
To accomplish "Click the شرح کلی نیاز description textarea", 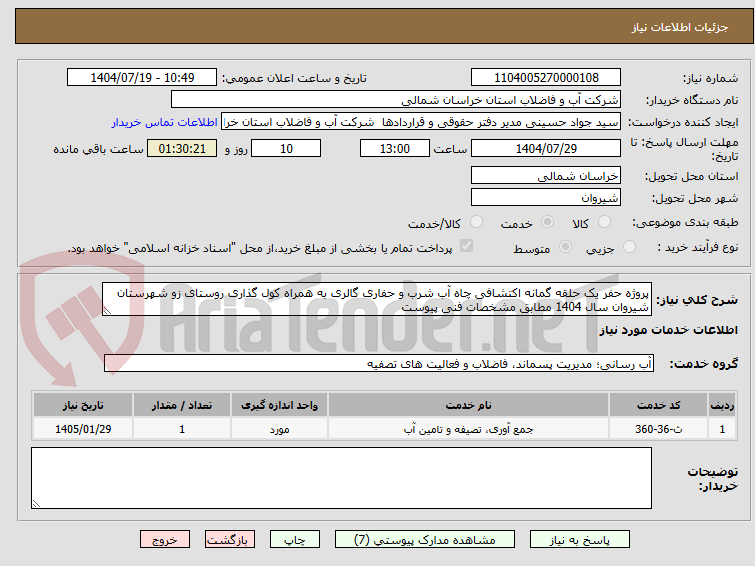I will pyautogui.click(x=377, y=299).
